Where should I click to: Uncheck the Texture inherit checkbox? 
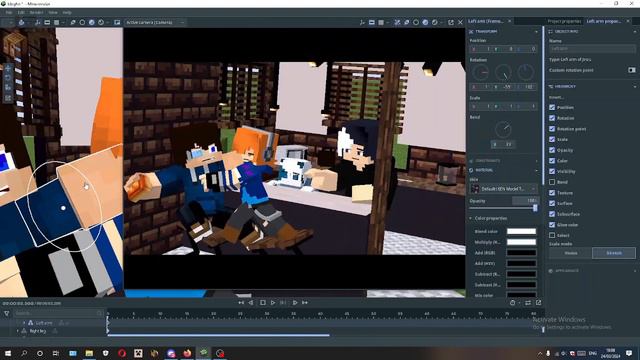[552, 193]
